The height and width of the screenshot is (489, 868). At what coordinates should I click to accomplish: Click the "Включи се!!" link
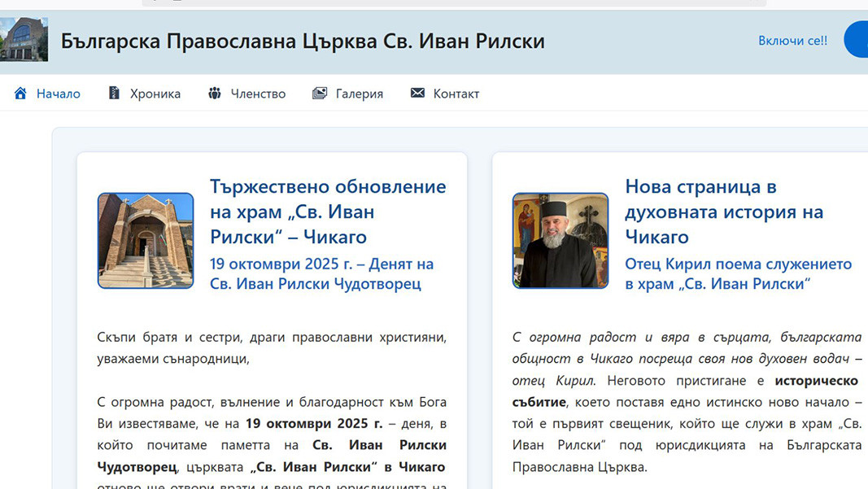792,41
